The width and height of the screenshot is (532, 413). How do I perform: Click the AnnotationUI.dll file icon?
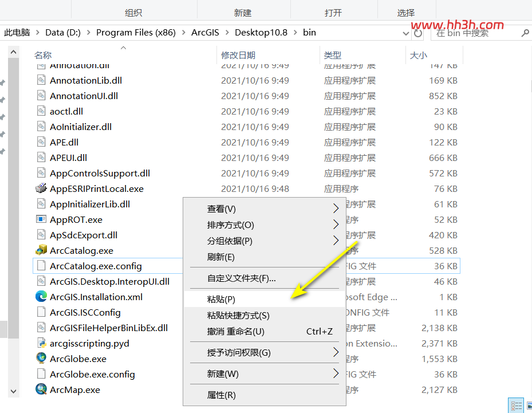pyautogui.click(x=41, y=96)
